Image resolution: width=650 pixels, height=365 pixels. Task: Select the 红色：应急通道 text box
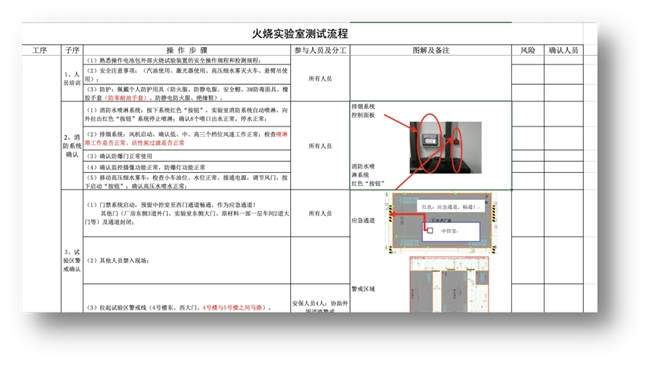tap(451, 207)
